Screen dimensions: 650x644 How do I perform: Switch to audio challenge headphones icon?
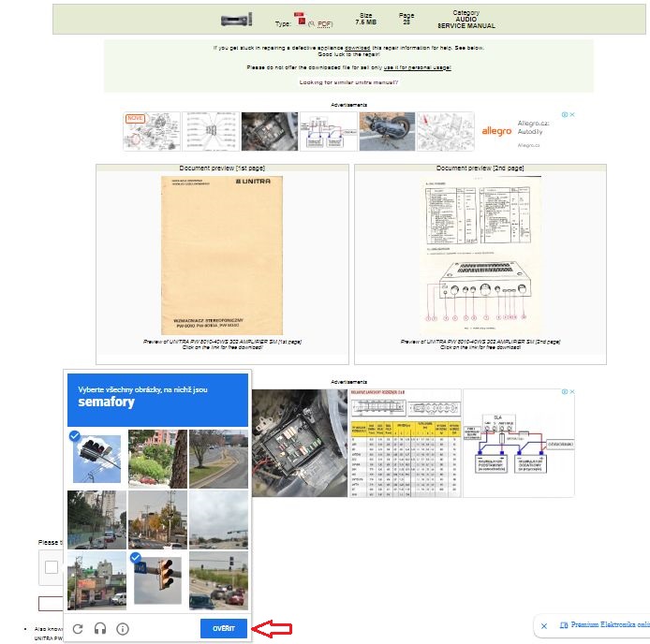click(x=100, y=629)
